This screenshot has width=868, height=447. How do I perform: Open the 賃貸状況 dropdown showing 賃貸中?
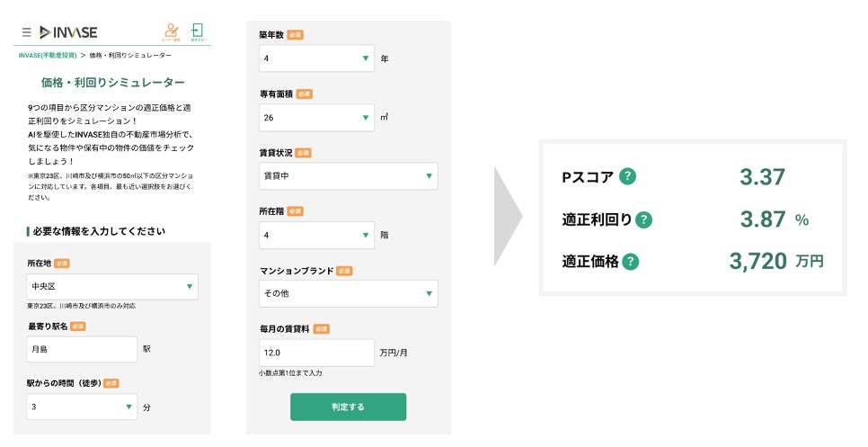pos(348,176)
